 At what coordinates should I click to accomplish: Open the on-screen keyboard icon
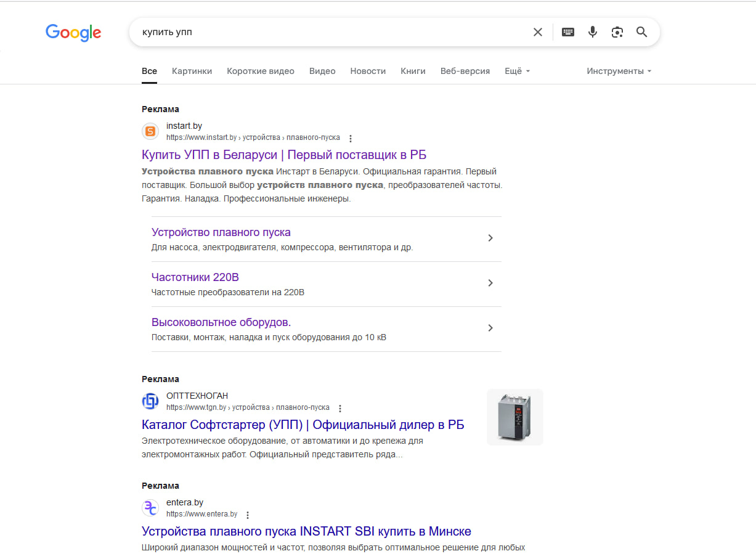point(568,32)
